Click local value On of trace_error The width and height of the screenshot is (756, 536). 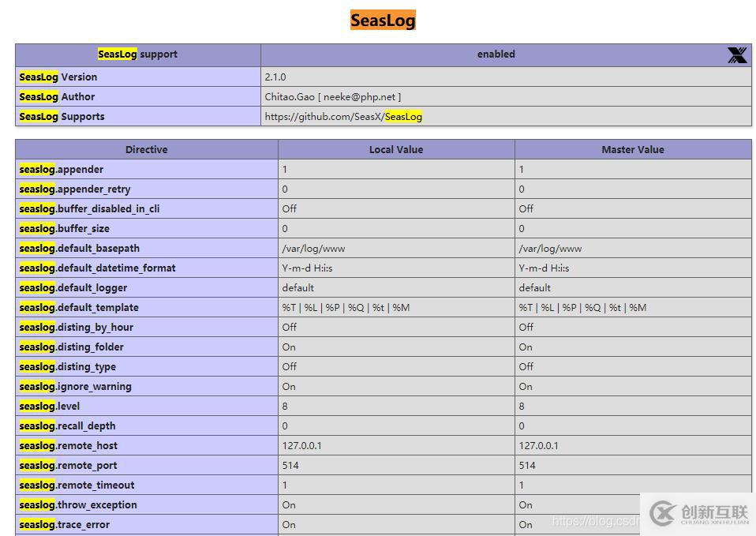tap(289, 526)
